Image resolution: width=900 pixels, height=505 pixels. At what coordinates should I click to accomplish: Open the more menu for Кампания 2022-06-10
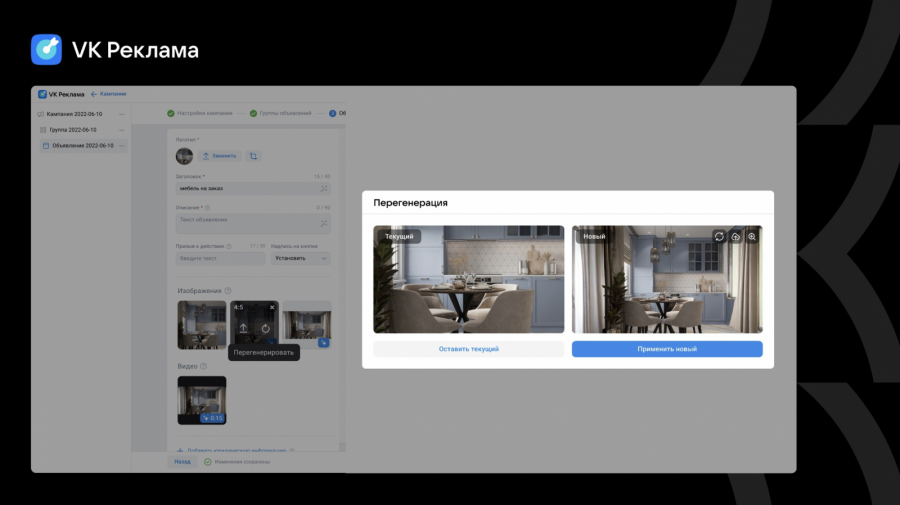122,114
